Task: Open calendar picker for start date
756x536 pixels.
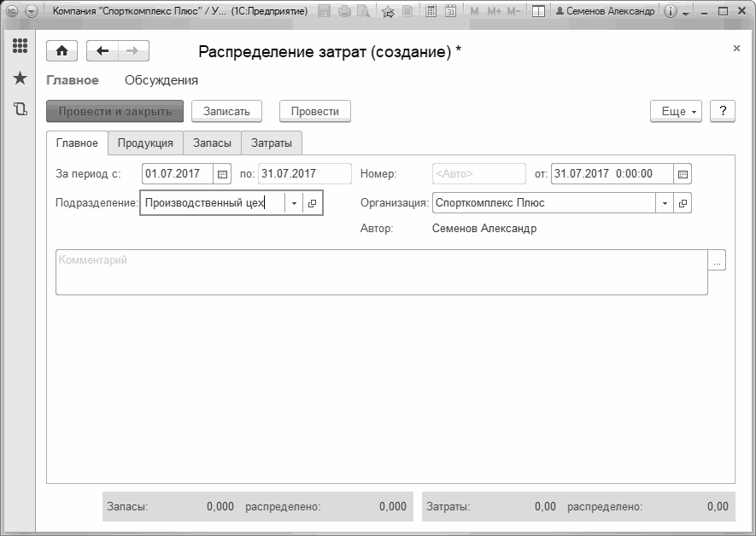Action: point(222,174)
